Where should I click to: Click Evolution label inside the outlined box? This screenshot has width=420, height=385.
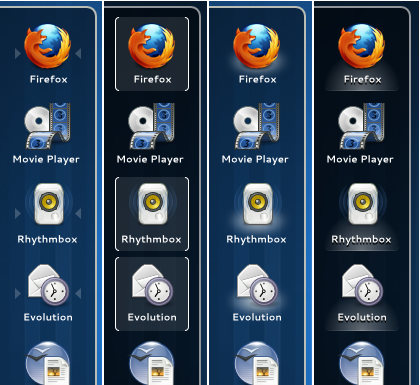152,317
